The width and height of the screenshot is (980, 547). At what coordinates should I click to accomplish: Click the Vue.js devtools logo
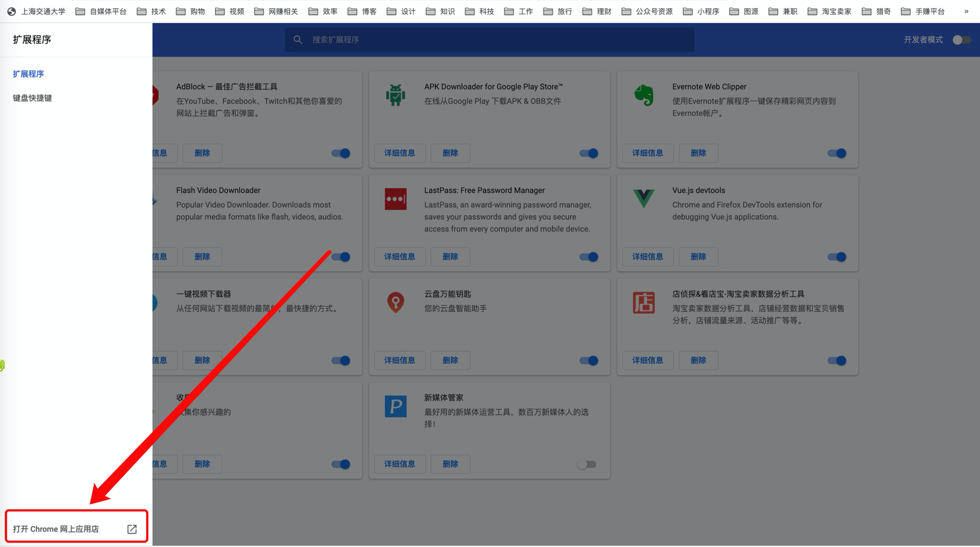644,198
